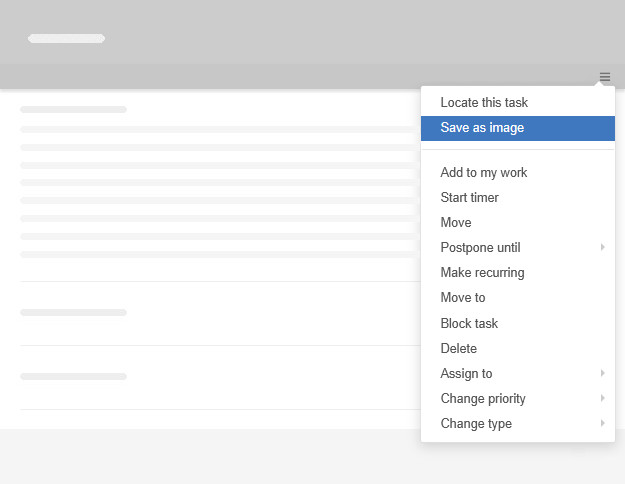The height and width of the screenshot is (484, 625).
Task: Click the placeholder title in the header
Action: [x=66, y=39]
